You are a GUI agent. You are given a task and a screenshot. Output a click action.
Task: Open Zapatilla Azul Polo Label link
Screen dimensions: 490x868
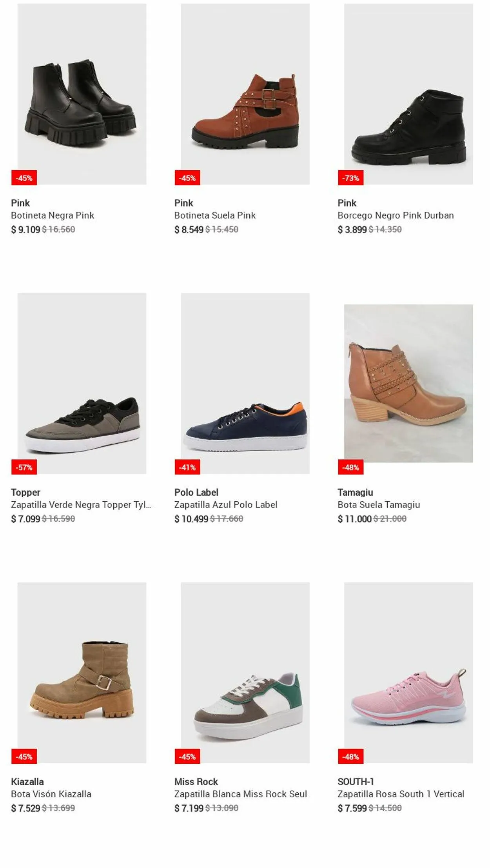pyautogui.click(x=226, y=504)
